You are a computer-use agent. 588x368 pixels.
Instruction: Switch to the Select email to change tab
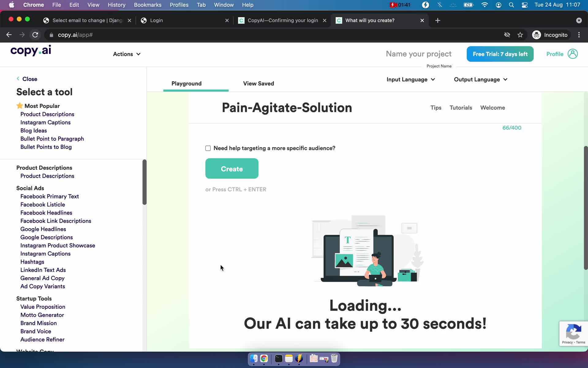pos(87,20)
